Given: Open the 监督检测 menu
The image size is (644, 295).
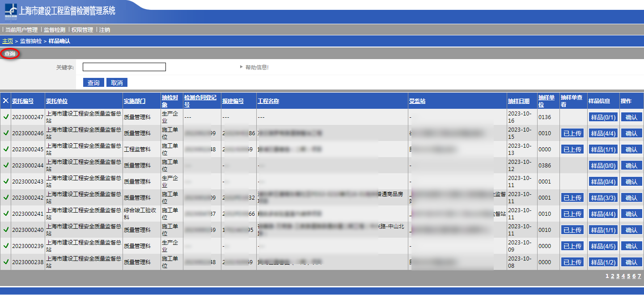Looking at the screenshot, I should pos(54,30).
